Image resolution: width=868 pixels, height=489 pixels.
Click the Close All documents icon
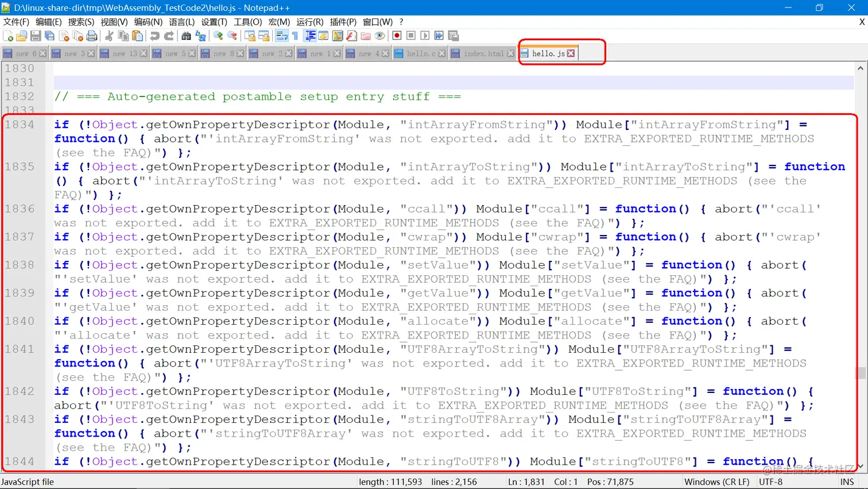[x=77, y=36]
